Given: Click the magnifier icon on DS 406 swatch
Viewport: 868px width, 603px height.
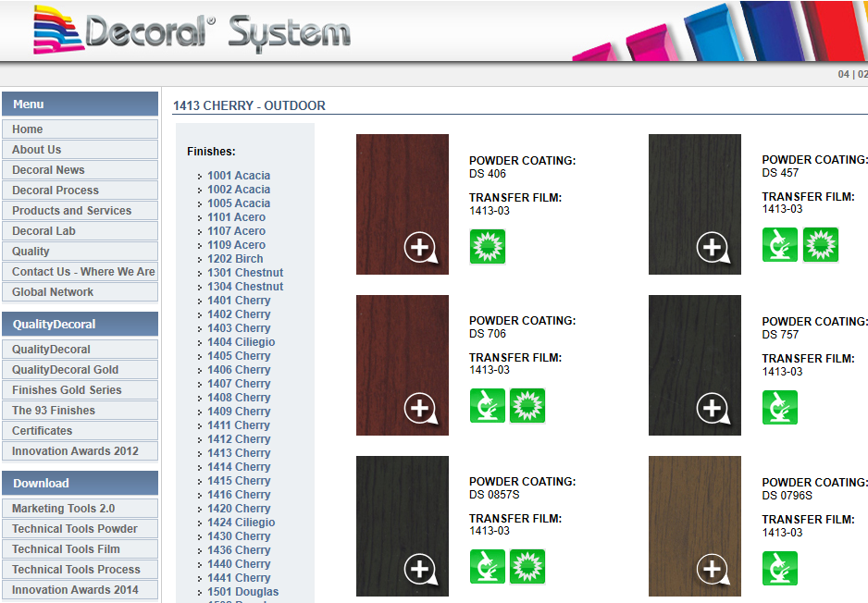Looking at the screenshot, I should coord(420,247).
